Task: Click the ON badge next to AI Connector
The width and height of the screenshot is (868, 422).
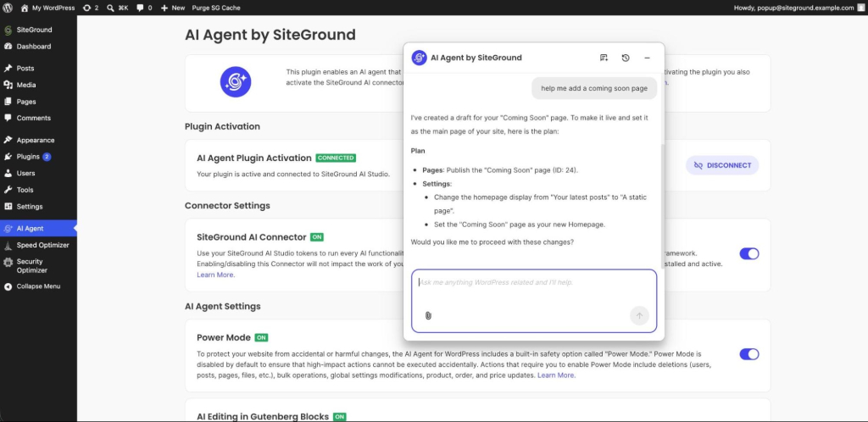Action: [317, 236]
